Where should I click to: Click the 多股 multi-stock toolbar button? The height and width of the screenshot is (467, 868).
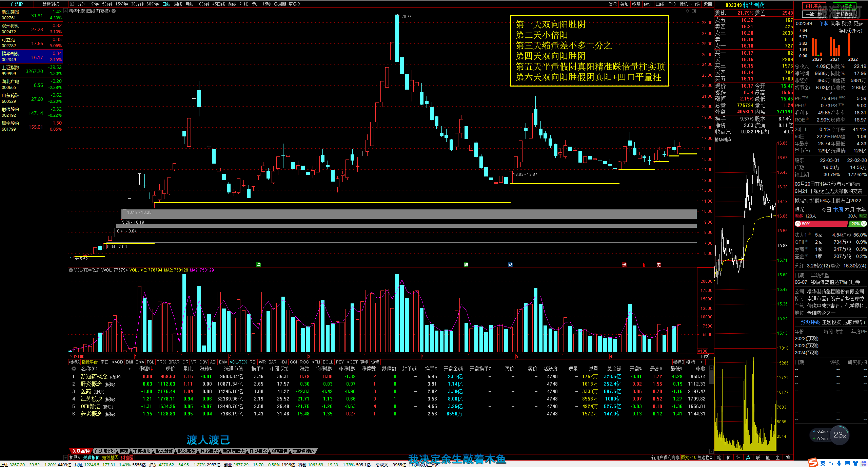636,4
